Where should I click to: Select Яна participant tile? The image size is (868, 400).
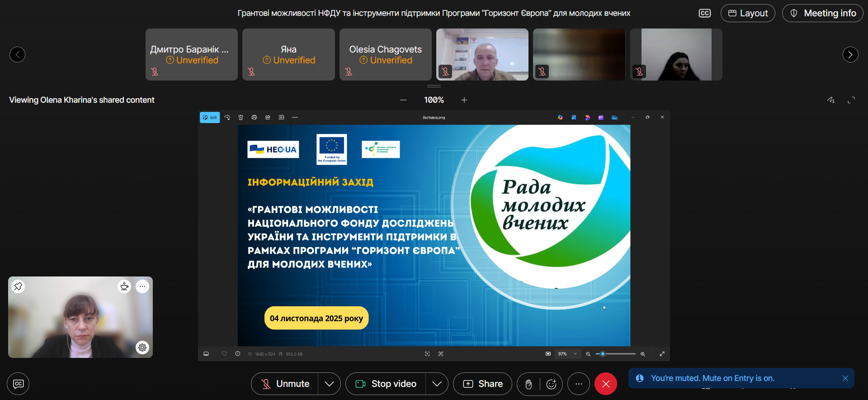[288, 55]
